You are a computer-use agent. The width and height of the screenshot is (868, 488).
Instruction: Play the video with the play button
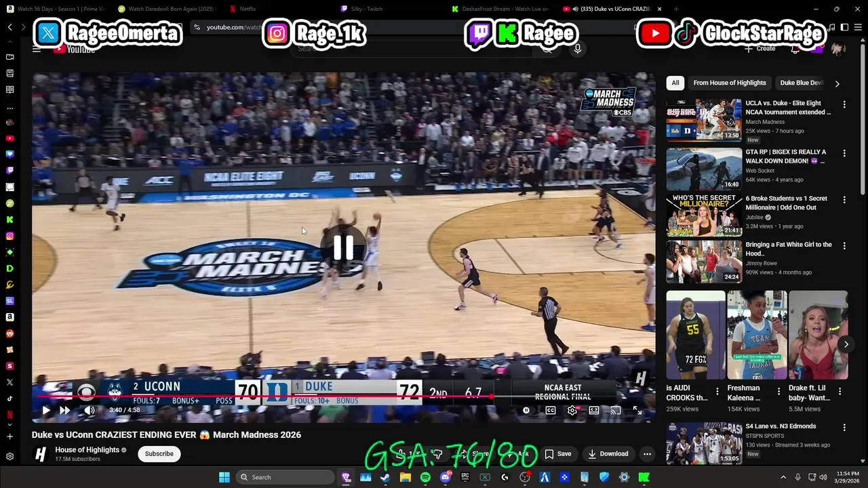click(x=46, y=410)
